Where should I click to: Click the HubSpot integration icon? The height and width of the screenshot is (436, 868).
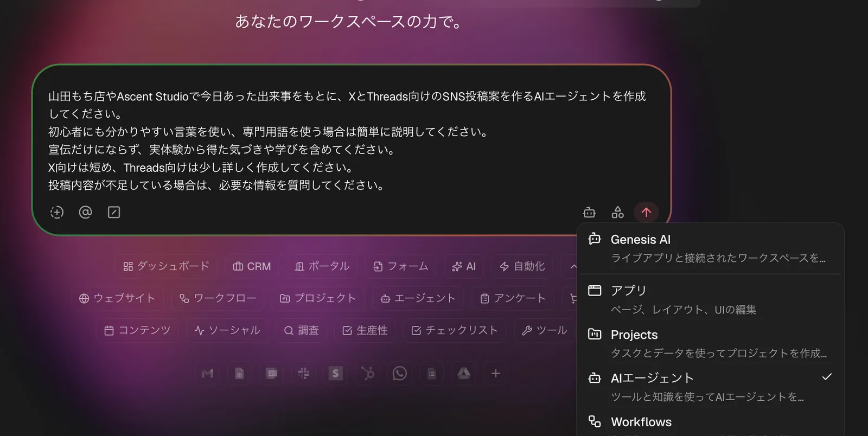point(368,373)
